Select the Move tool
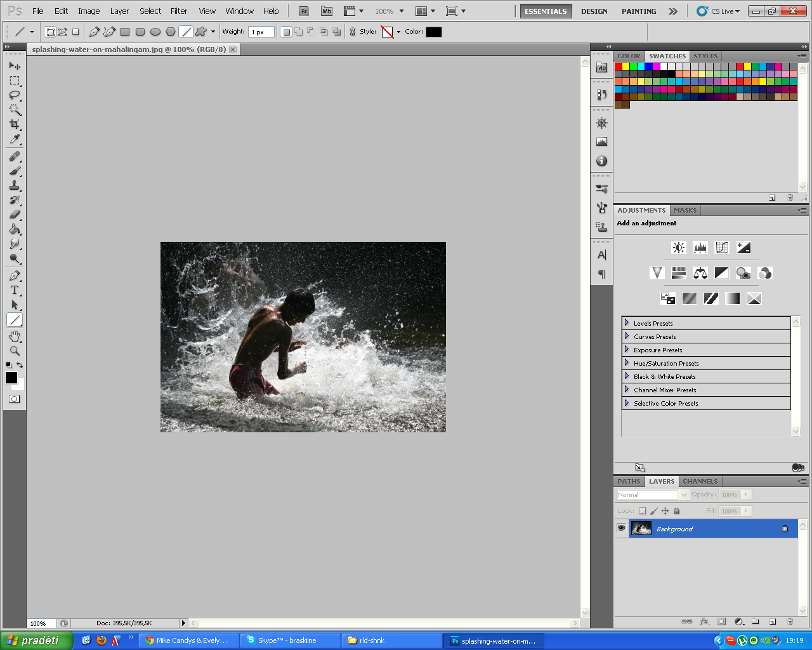 (x=15, y=65)
